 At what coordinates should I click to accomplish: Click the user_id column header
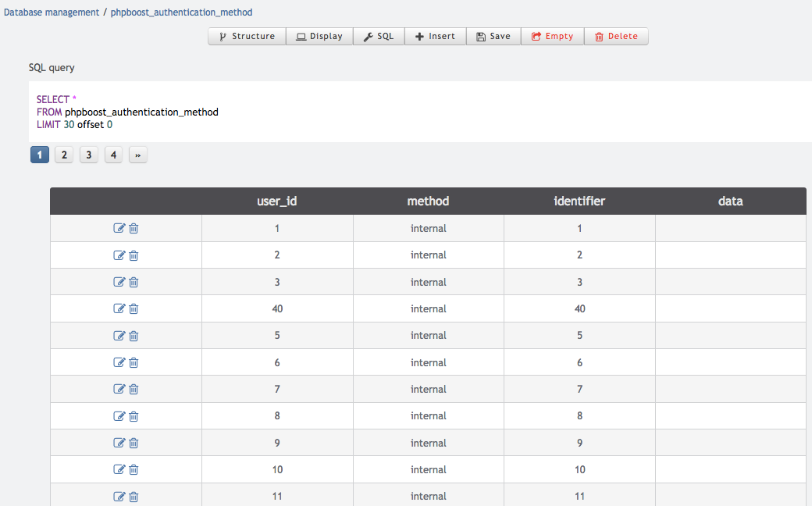click(276, 201)
